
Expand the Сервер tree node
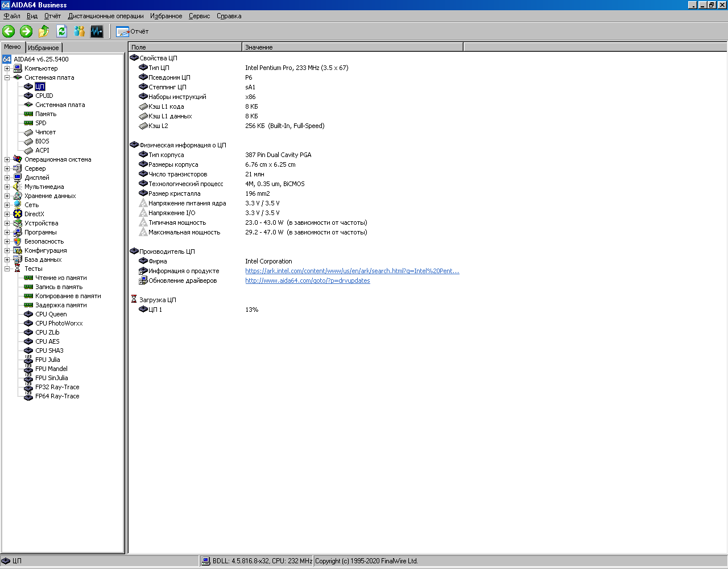pyautogui.click(x=7, y=168)
